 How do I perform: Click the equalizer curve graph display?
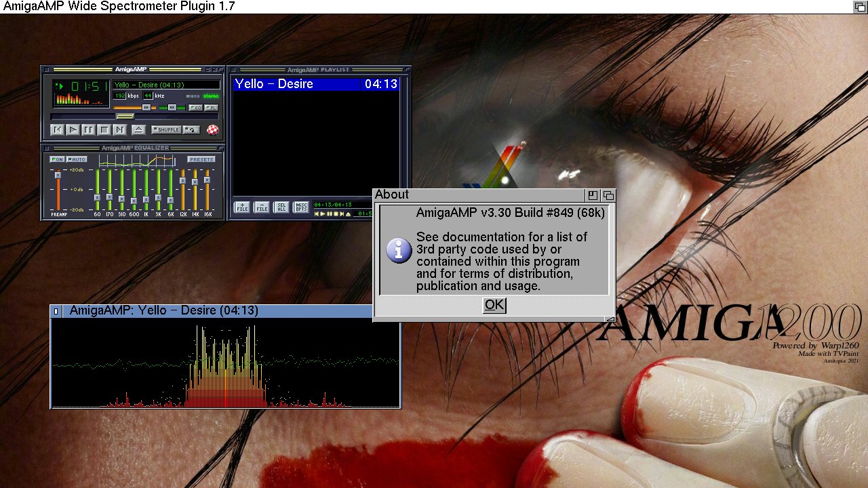tap(137, 161)
